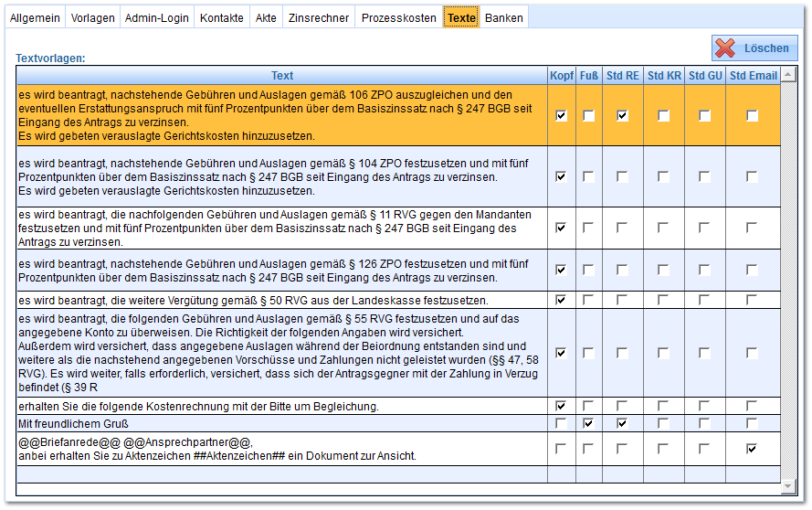
Task: Enable Std Email for the 106 ZPO row
Action: (752, 115)
